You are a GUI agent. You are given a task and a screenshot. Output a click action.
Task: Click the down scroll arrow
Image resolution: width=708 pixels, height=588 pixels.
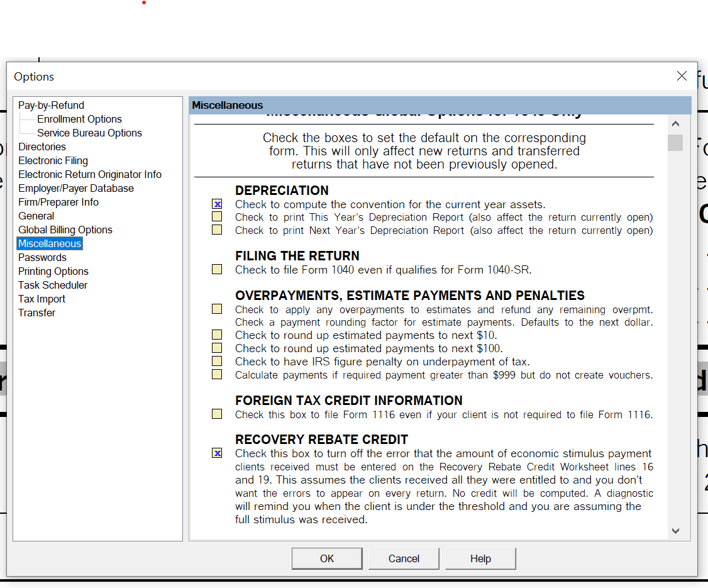[x=675, y=530]
